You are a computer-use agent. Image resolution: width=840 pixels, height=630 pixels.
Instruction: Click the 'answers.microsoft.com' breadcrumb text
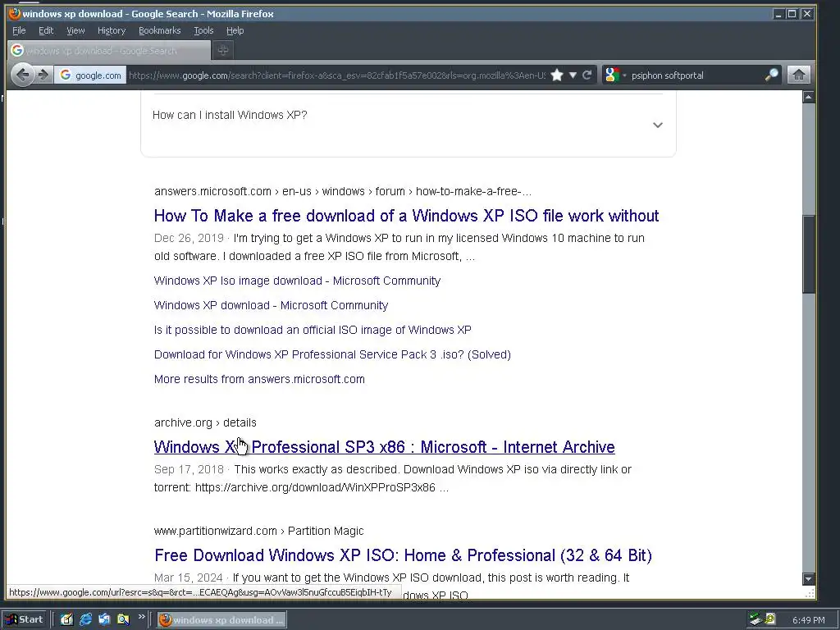tap(212, 191)
